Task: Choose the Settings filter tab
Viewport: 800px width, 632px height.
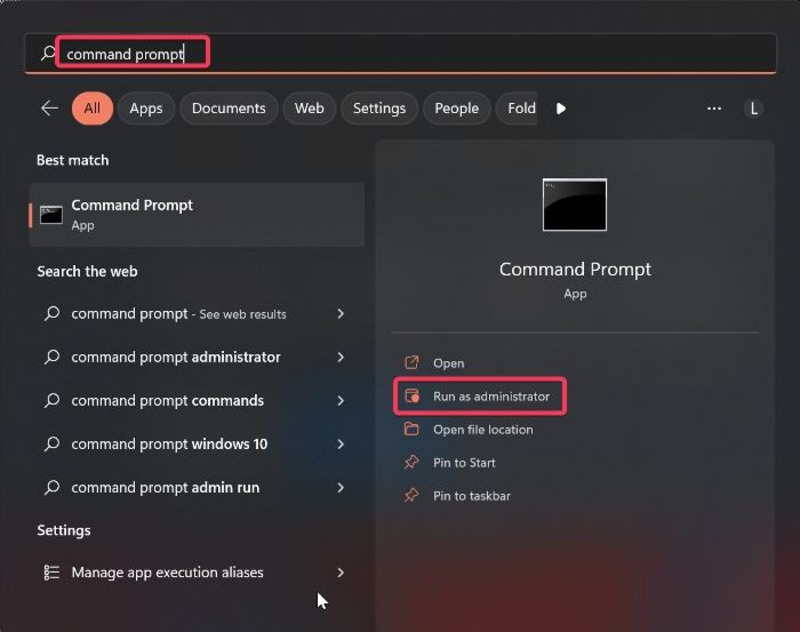Action: pos(379,108)
